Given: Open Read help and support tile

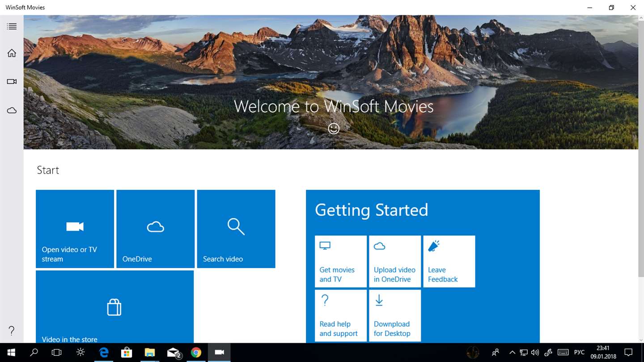Looking at the screenshot, I should coord(341,316).
